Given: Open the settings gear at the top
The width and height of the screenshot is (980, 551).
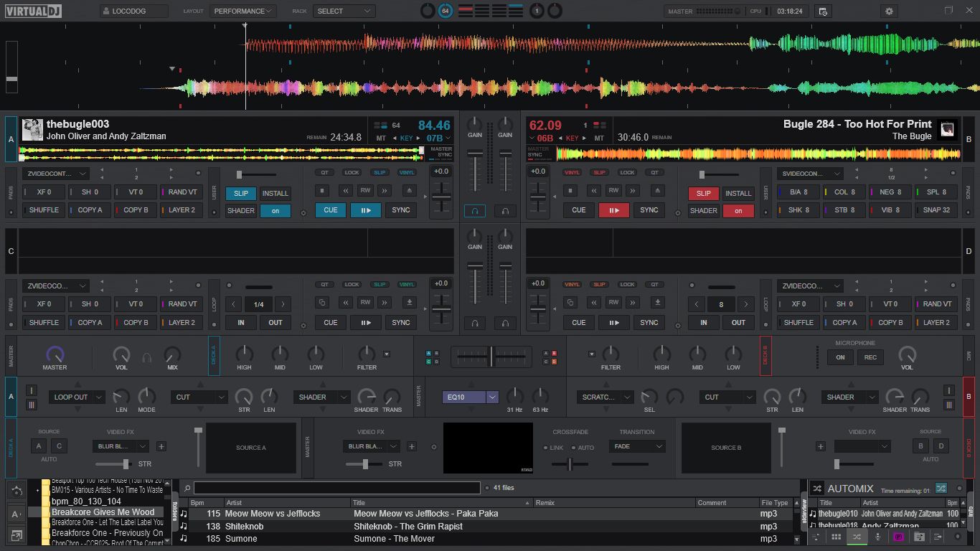Looking at the screenshot, I should pos(890,11).
